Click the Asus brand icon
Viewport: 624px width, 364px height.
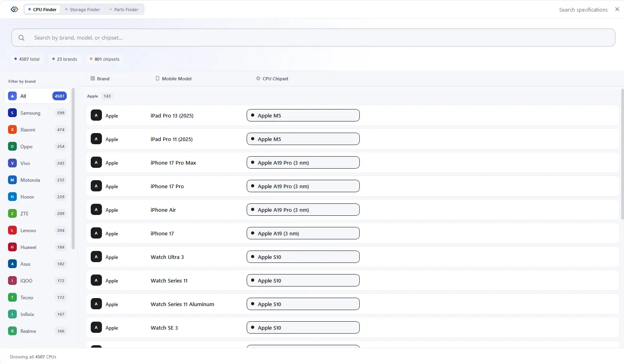click(12, 264)
